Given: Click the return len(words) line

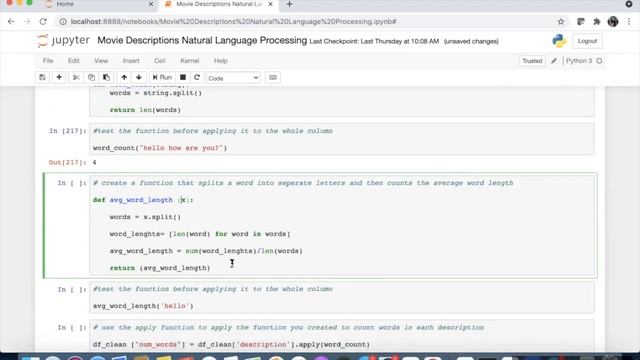Looking at the screenshot, I should [145, 110].
